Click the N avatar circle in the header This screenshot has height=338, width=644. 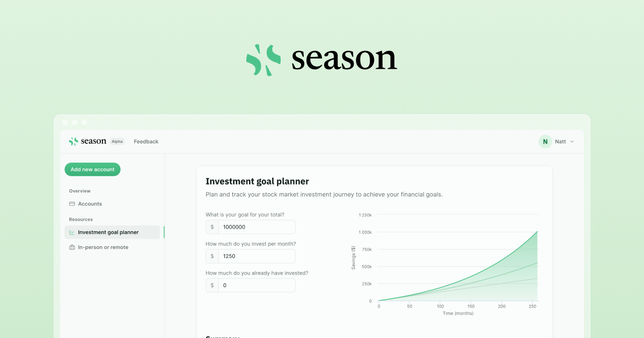(x=545, y=141)
